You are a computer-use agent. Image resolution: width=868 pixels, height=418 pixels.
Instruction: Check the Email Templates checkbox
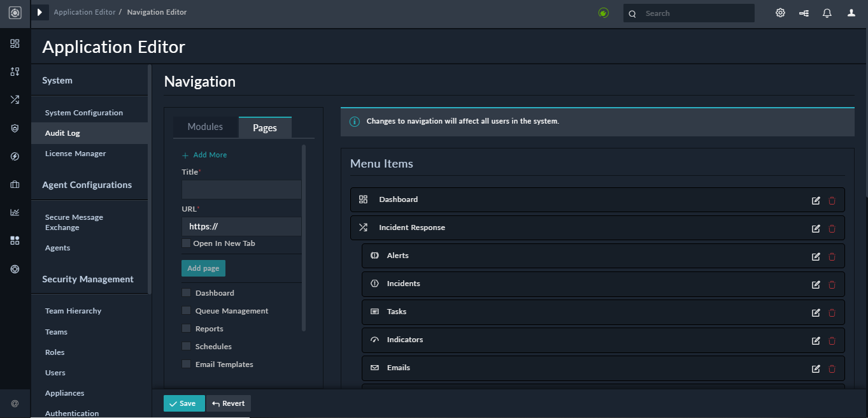186,364
